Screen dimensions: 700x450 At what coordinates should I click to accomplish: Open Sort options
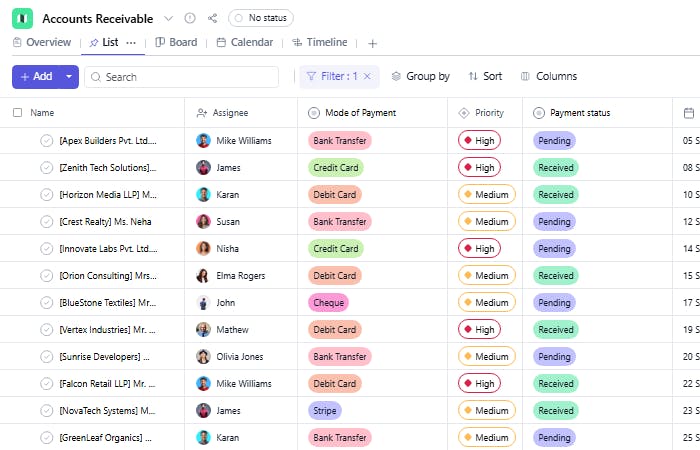pyautogui.click(x=485, y=76)
